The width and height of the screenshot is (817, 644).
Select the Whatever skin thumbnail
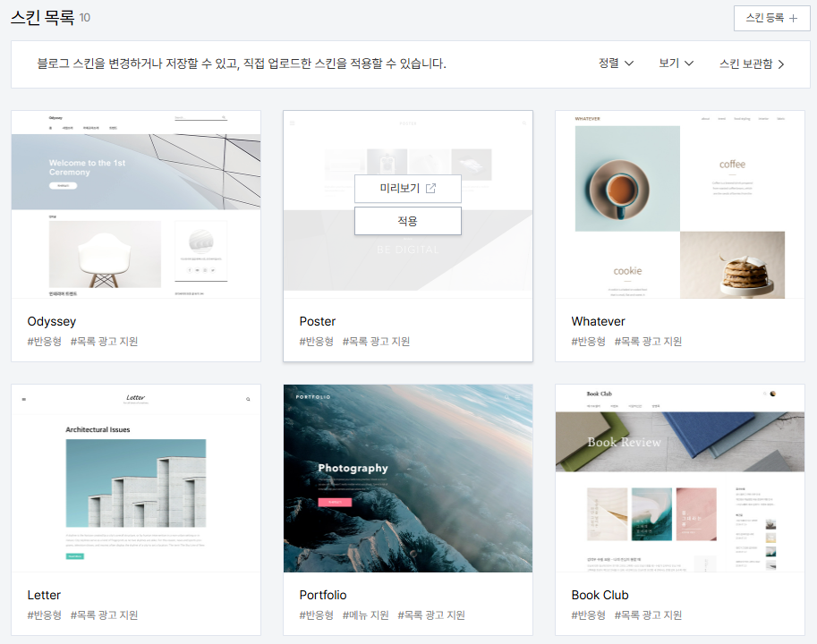[680, 204]
